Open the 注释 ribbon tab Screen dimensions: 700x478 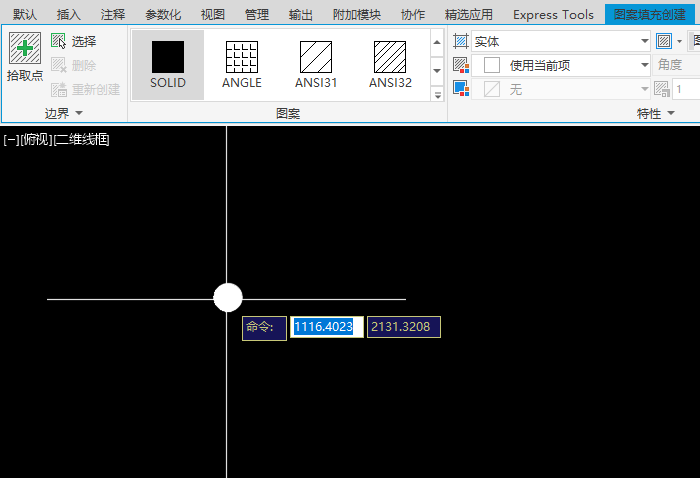click(113, 15)
